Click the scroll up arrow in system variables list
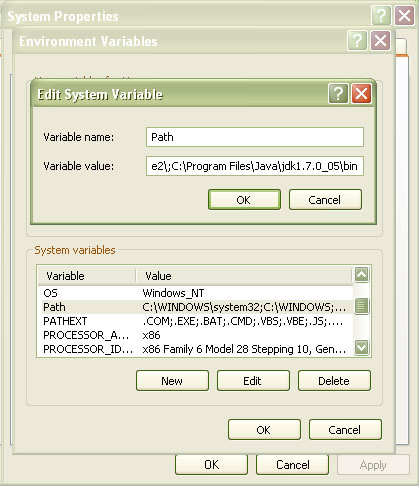Screen dimensions: 419x486 pos(362,275)
